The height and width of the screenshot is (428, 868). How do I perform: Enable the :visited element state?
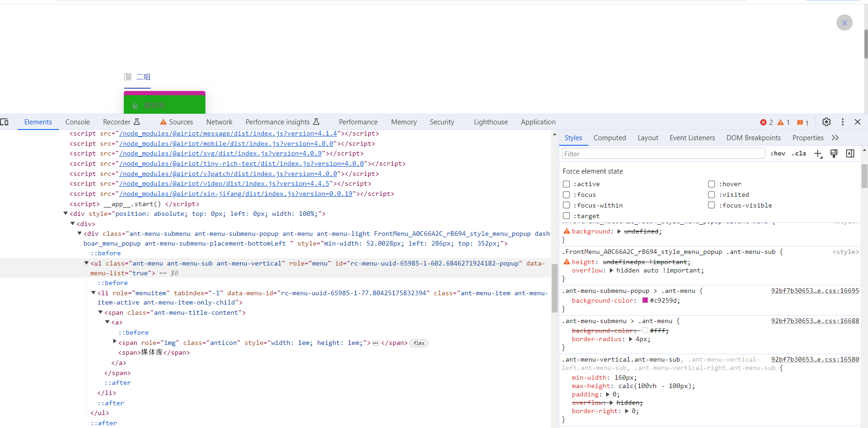click(x=711, y=195)
